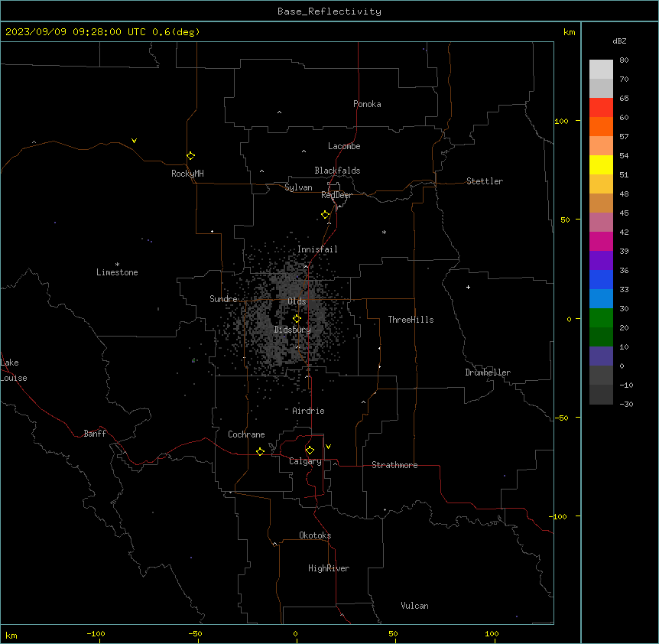This screenshot has height=644, width=659.
Task: Click the Sundre label
Action: [x=223, y=299]
